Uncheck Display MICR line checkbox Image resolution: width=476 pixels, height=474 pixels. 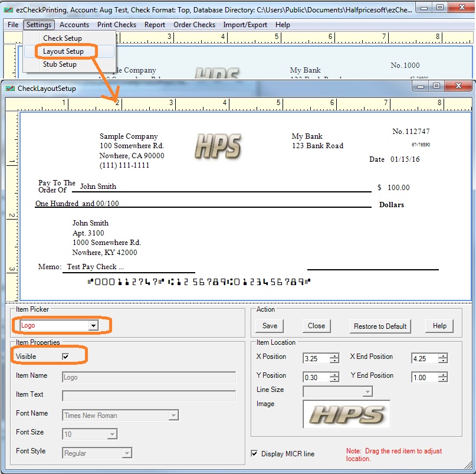click(254, 453)
